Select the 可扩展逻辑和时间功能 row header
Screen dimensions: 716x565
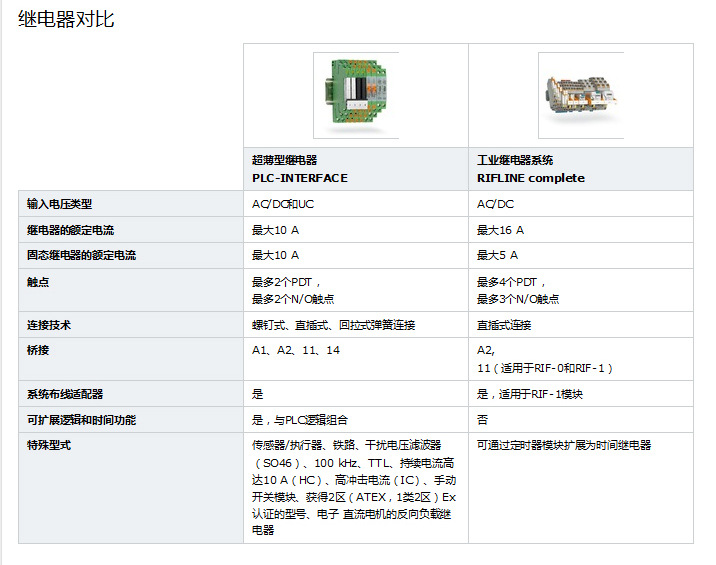tap(81, 420)
